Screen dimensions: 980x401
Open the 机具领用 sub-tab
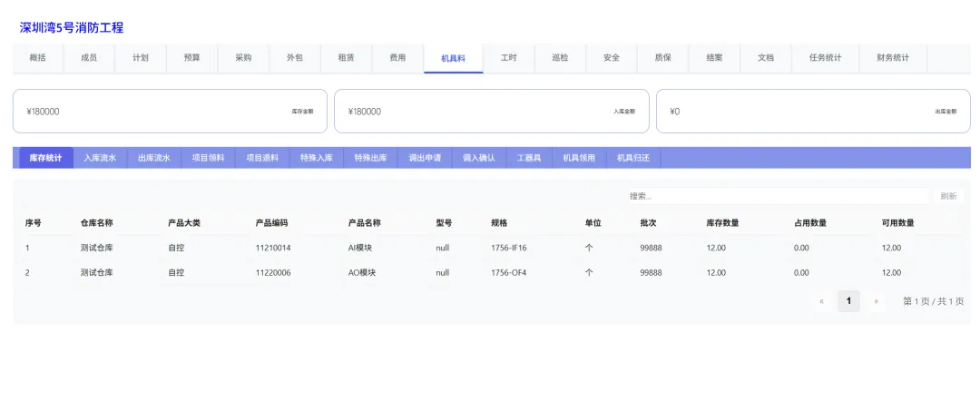pos(579,158)
